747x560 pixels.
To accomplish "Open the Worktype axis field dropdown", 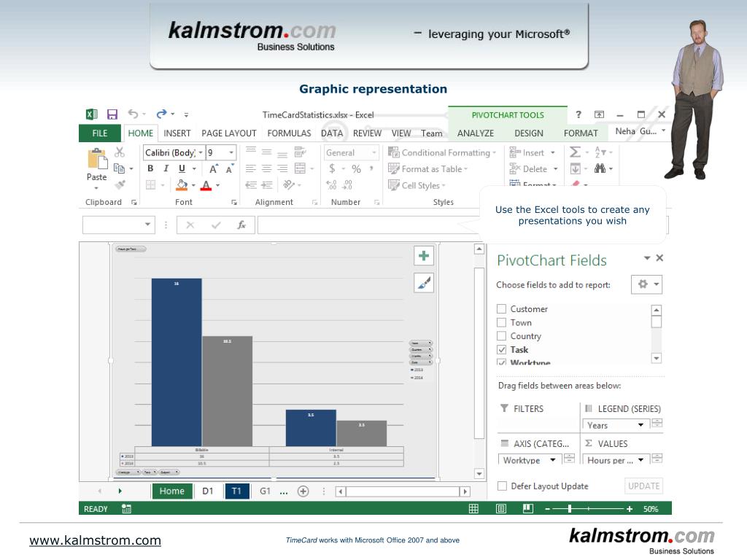I will [x=553, y=459].
